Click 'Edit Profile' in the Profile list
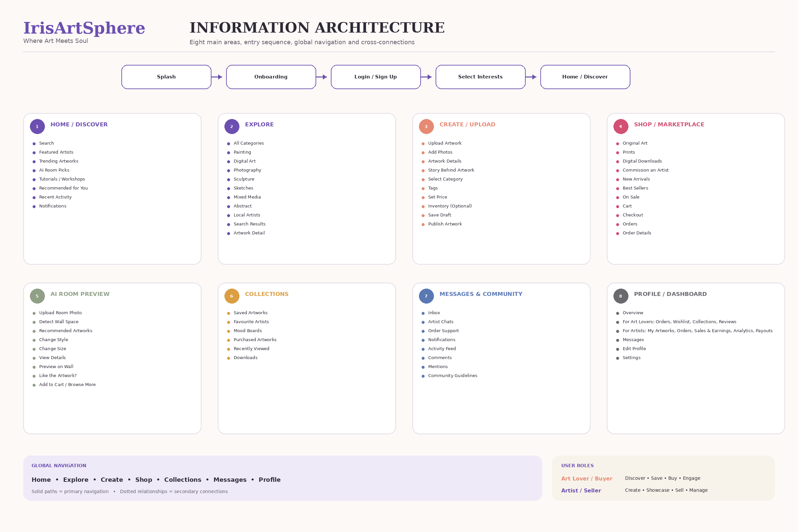 click(x=634, y=349)
